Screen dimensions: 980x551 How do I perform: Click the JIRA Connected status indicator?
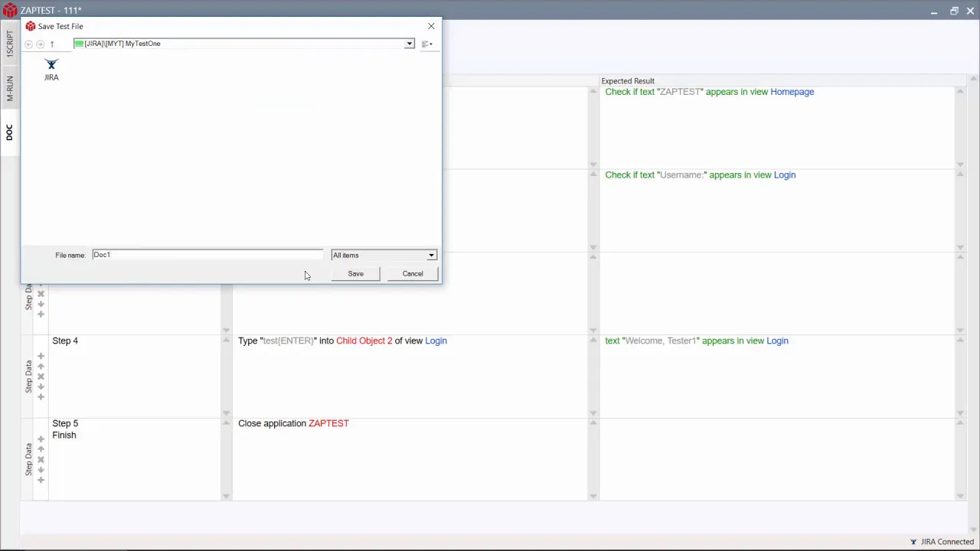point(942,542)
